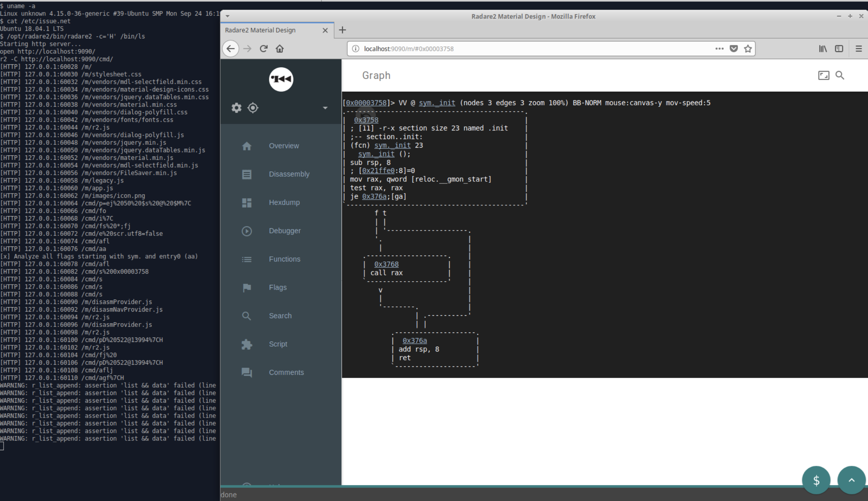Image resolution: width=868 pixels, height=501 pixels.
Task: Click the Debugger play icon
Action: click(x=247, y=231)
